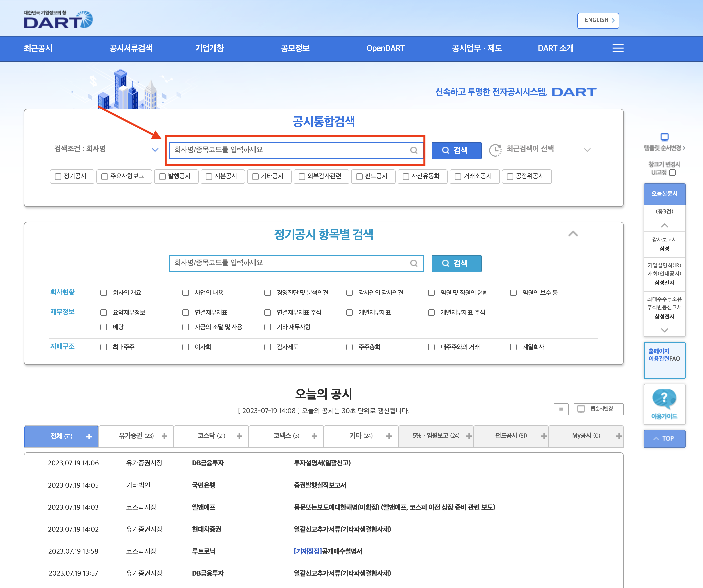
Task: Tick the 지분공시 checkbox
Action: [209, 176]
